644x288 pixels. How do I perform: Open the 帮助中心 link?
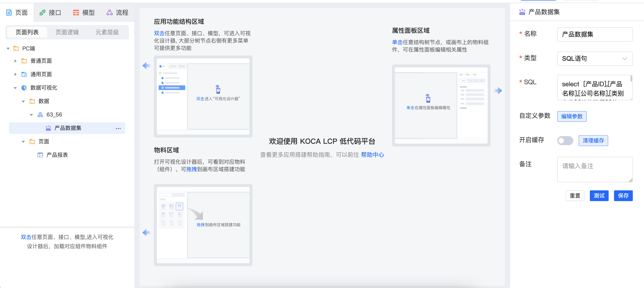(372, 155)
